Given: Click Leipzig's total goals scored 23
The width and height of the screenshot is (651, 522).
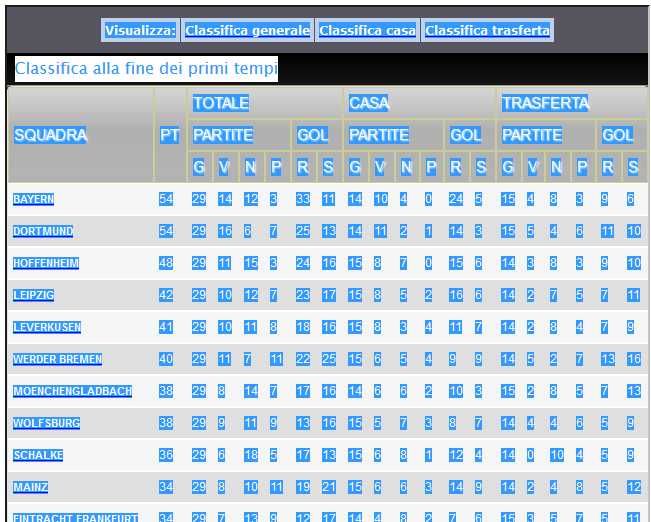Looking at the screenshot, I should [x=303, y=295].
